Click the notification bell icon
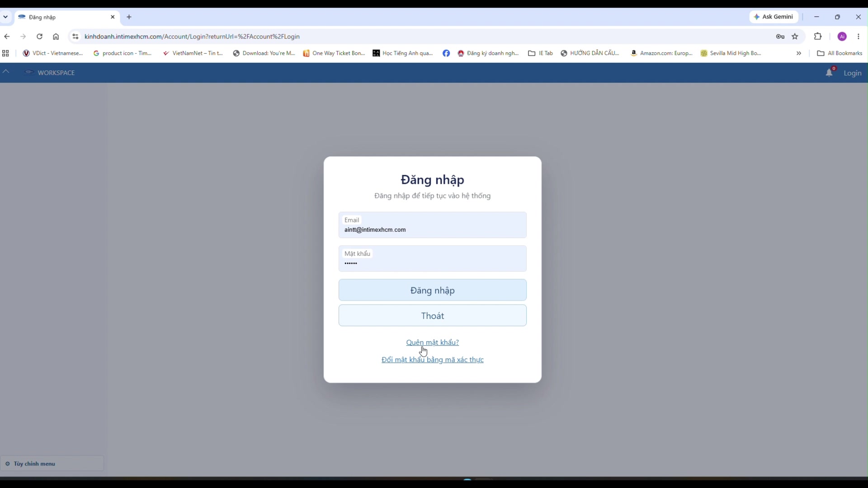This screenshot has width=868, height=488. [x=829, y=73]
